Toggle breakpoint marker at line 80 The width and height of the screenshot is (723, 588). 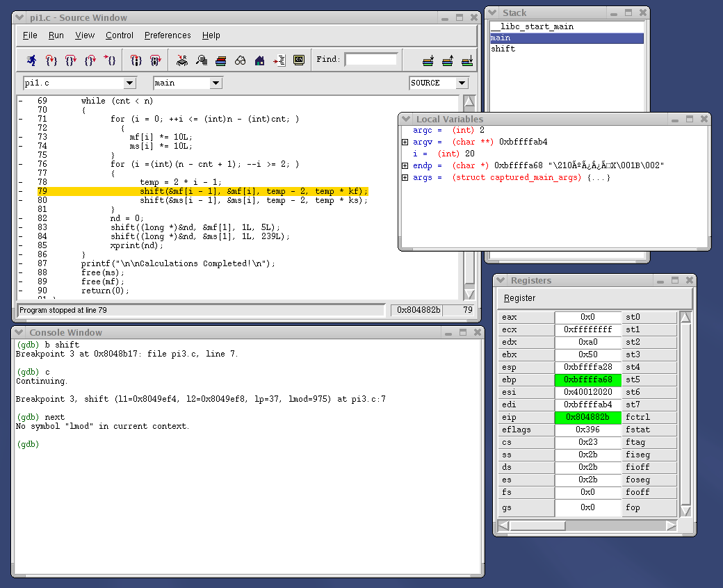coord(21,200)
